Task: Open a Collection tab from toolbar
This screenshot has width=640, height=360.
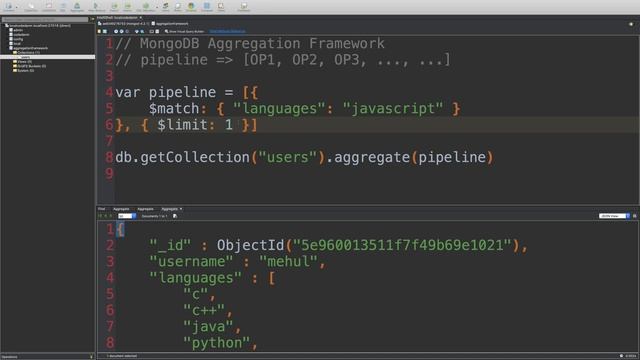Action: 31,6
